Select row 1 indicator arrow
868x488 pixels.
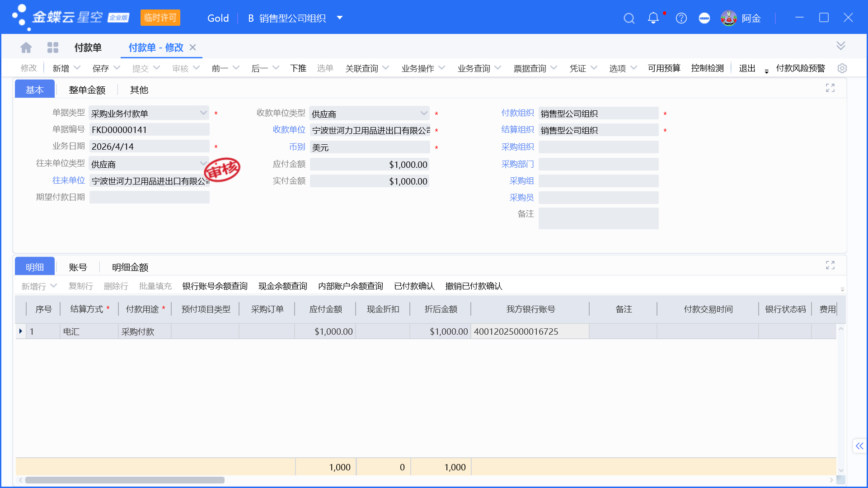21,332
